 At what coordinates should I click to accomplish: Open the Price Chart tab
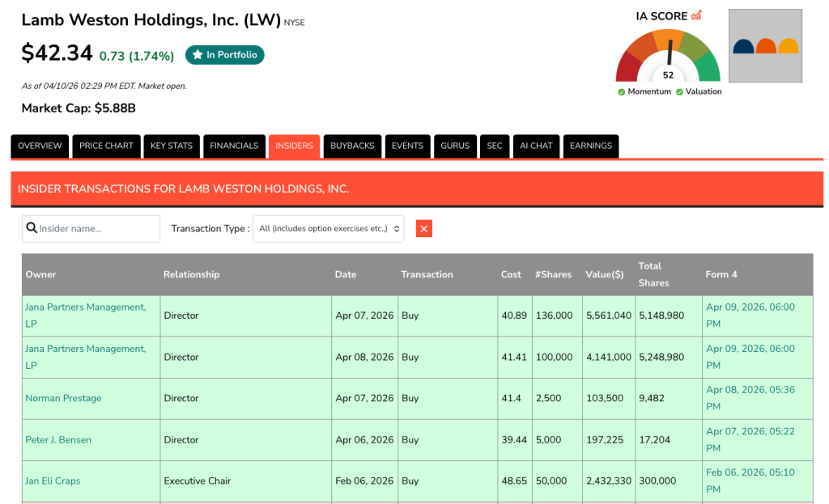click(x=106, y=146)
